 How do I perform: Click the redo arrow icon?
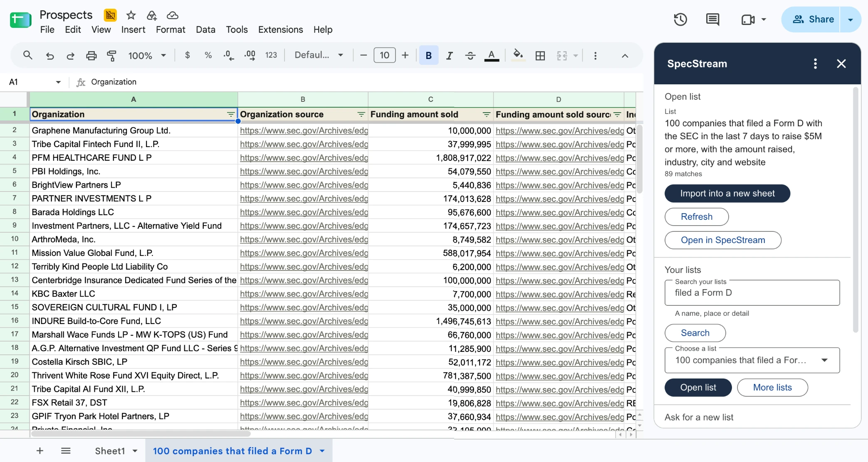[x=70, y=55]
